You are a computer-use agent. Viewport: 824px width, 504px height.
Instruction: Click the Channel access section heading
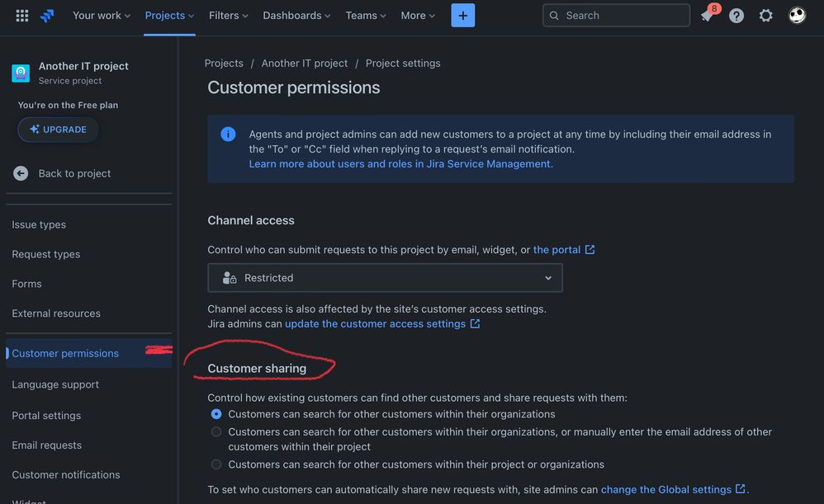(251, 220)
